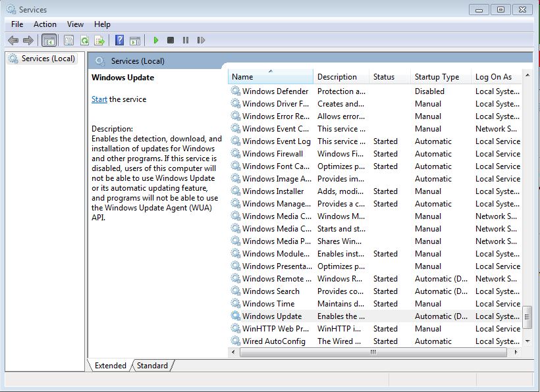The image size is (540, 392).
Task: Click the gear icon beside Windows Defender
Action: [x=236, y=91]
